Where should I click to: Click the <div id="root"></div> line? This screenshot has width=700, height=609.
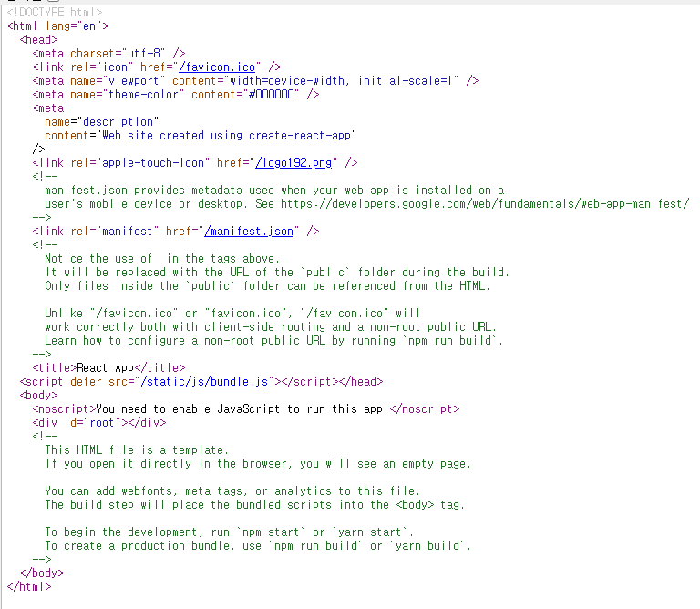tap(99, 423)
